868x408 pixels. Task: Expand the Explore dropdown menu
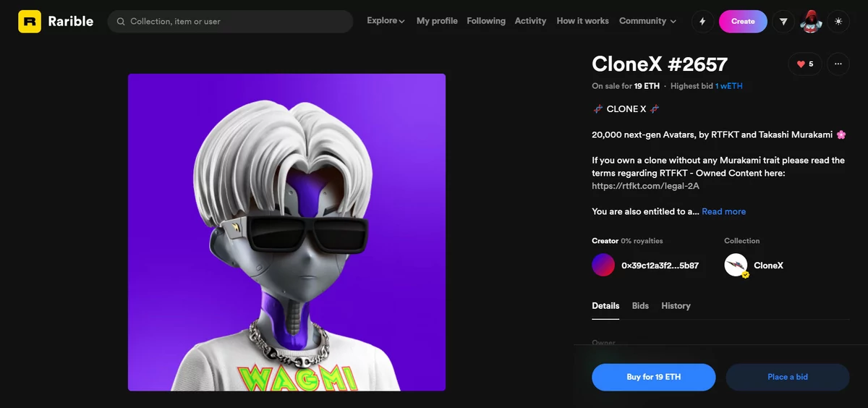386,21
